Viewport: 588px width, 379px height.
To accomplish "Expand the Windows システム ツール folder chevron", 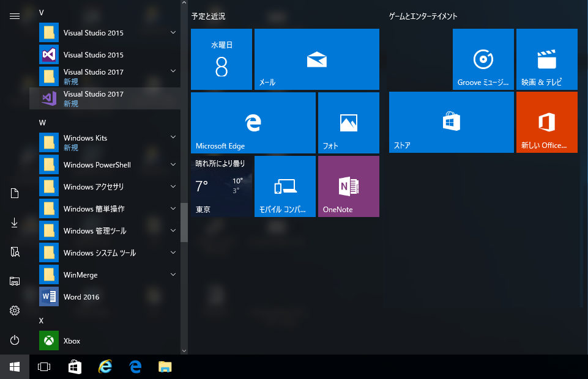I will [x=173, y=252].
